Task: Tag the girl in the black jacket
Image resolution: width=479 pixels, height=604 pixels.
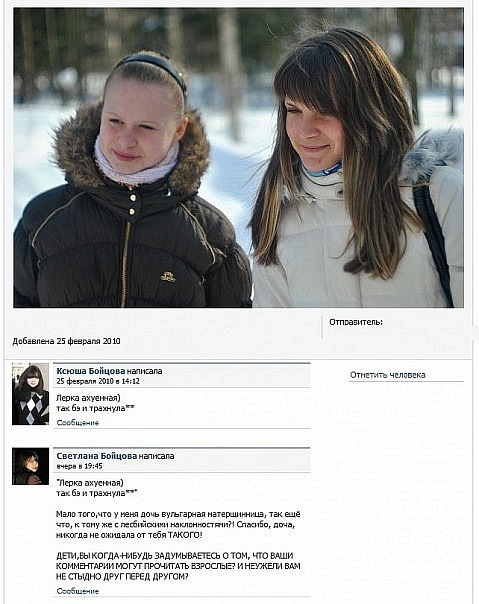Action: pyautogui.click(x=131, y=181)
